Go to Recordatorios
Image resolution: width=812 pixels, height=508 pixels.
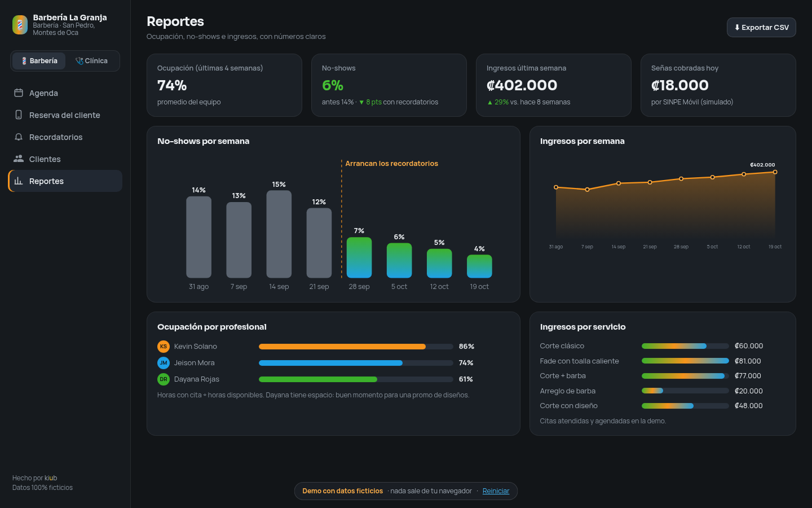pyautogui.click(x=65, y=137)
